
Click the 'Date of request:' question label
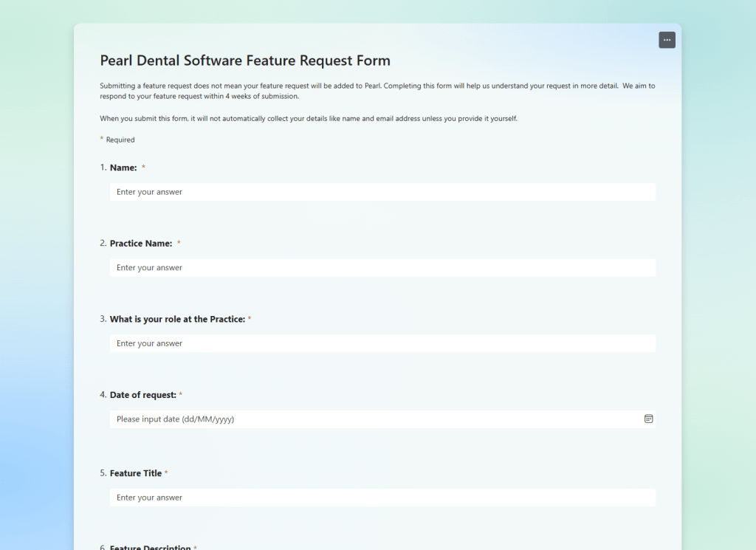143,395
